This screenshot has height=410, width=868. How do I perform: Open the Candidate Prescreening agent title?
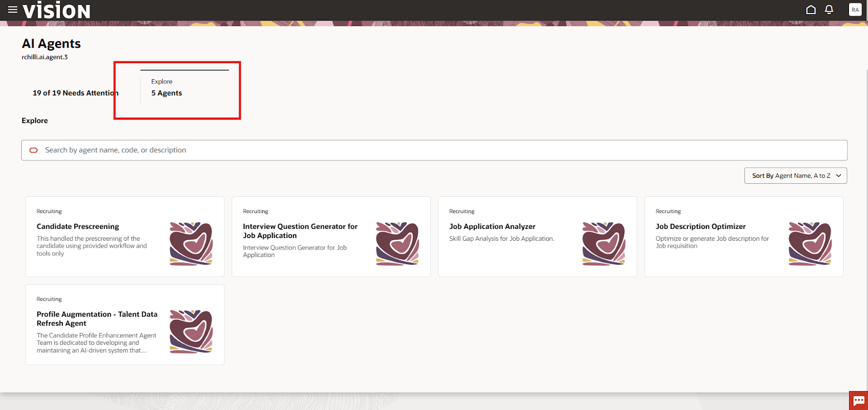78,227
